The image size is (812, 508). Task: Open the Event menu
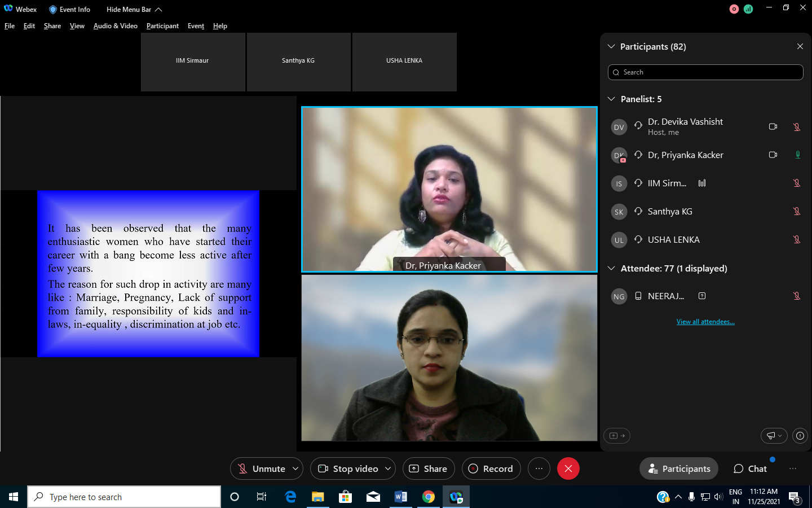click(x=196, y=26)
